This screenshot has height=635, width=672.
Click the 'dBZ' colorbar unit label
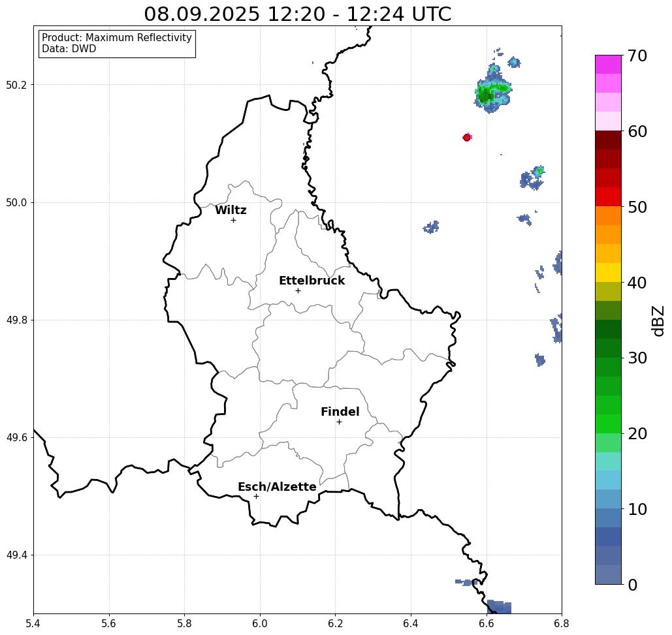point(658,320)
